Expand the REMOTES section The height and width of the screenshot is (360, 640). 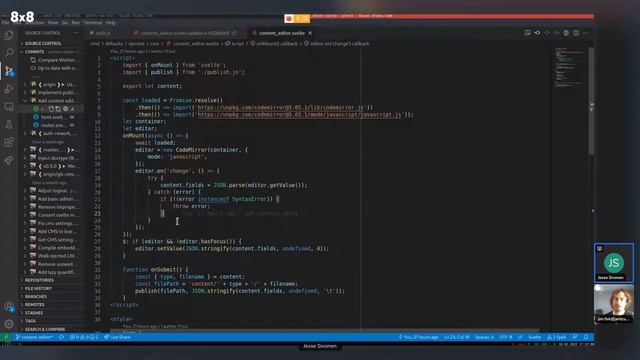click(x=51, y=305)
